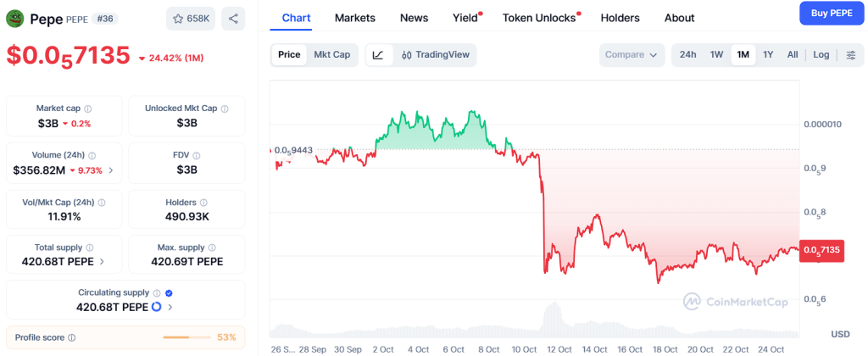The height and width of the screenshot is (356, 868).
Task: Switch chart to Mkt Cap view
Action: click(331, 55)
